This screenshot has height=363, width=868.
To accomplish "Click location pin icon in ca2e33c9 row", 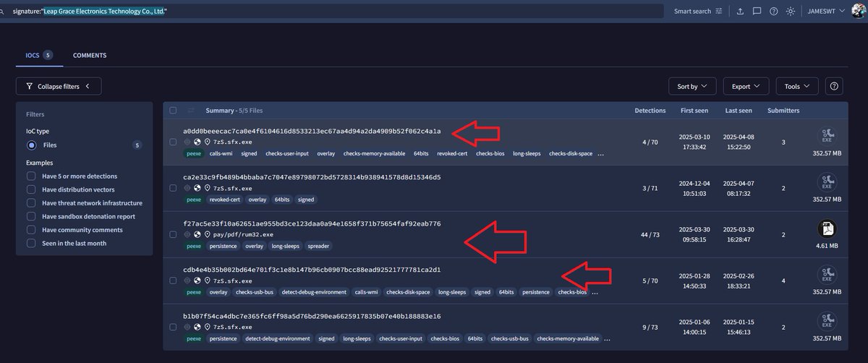I will (x=207, y=189).
